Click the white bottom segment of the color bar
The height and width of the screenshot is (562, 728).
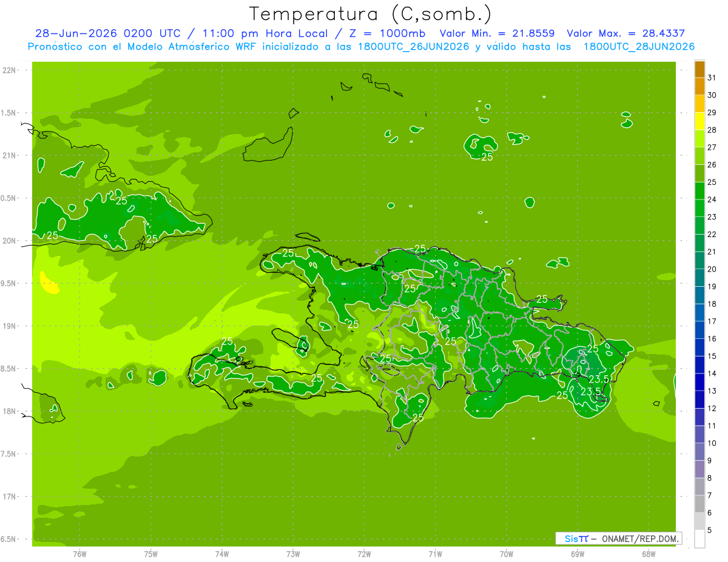click(x=699, y=539)
